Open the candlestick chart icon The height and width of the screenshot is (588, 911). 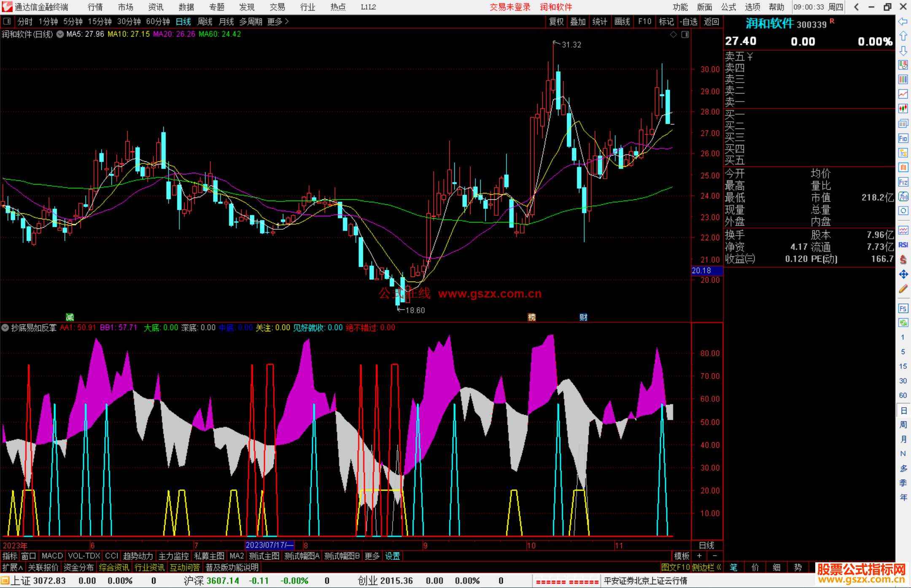tap(903, 108)
